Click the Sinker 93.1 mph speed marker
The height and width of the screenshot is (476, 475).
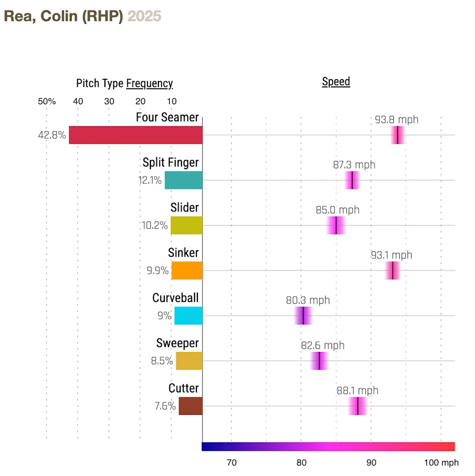click(x=392, y=270)
